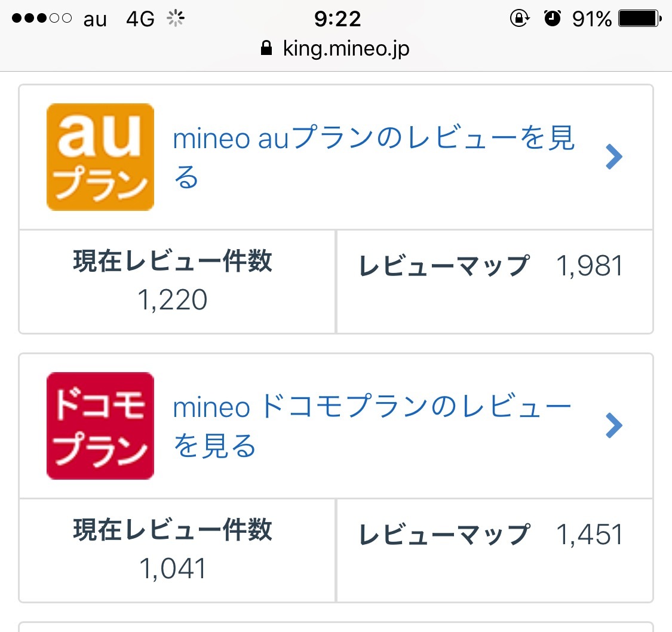The width and height of the screenshot is (672, 632).
Task: Tap the alarm clock status icon
Action: [553, 19]
